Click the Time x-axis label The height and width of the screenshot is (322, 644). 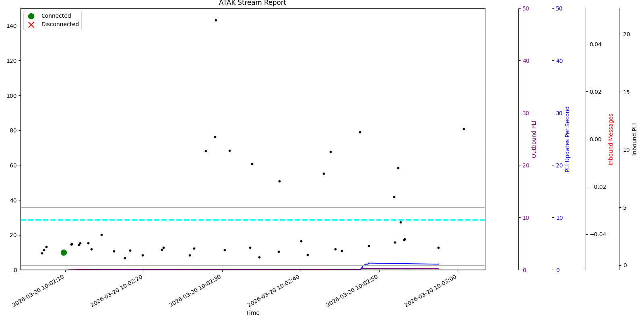[x=252, y=313]
